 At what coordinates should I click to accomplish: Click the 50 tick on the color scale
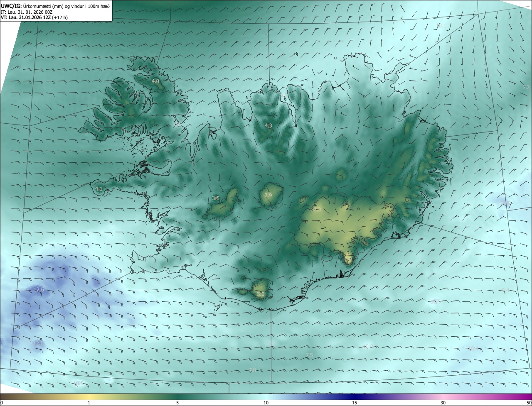point(529,403)
